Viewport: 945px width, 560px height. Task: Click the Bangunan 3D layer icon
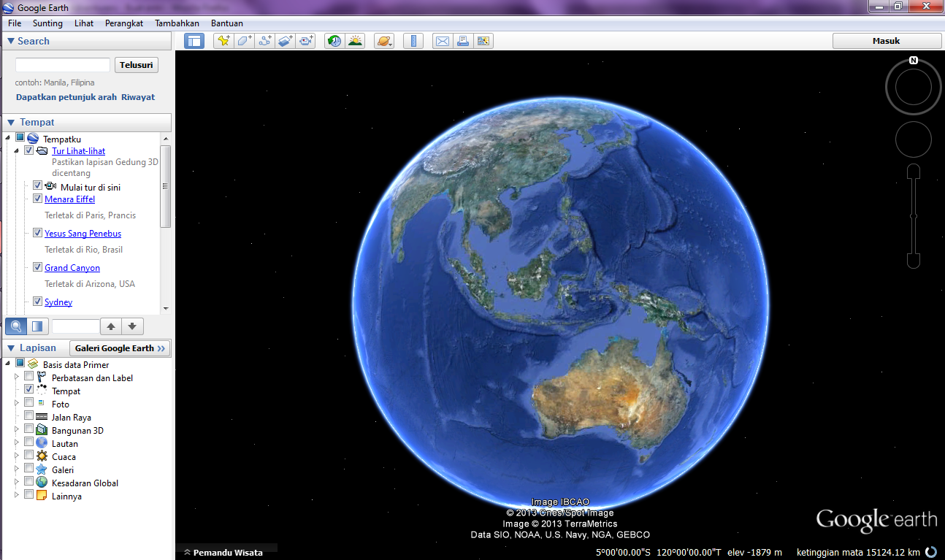pos(42,431)
